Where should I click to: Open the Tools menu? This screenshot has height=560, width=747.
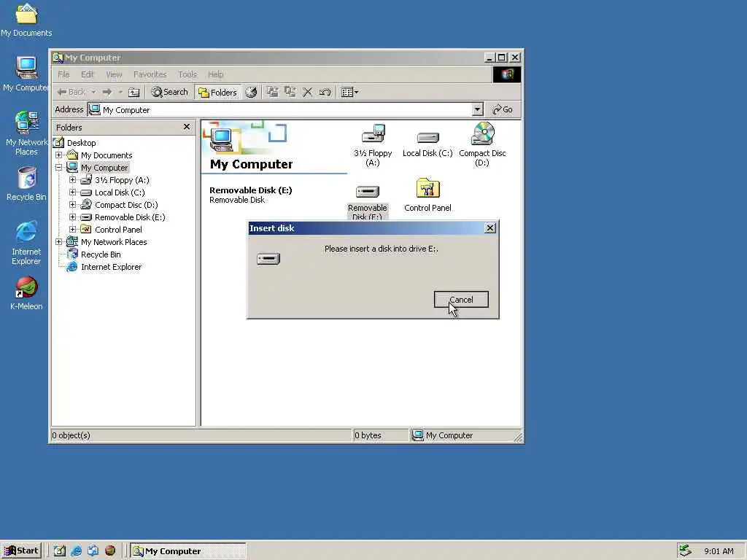point(187,74)
